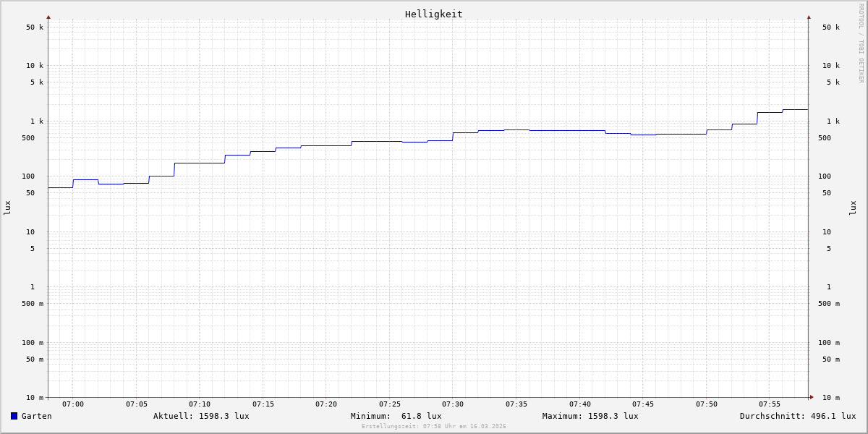Click the Maximum 1598.3 lux statistic

[590, 416]
